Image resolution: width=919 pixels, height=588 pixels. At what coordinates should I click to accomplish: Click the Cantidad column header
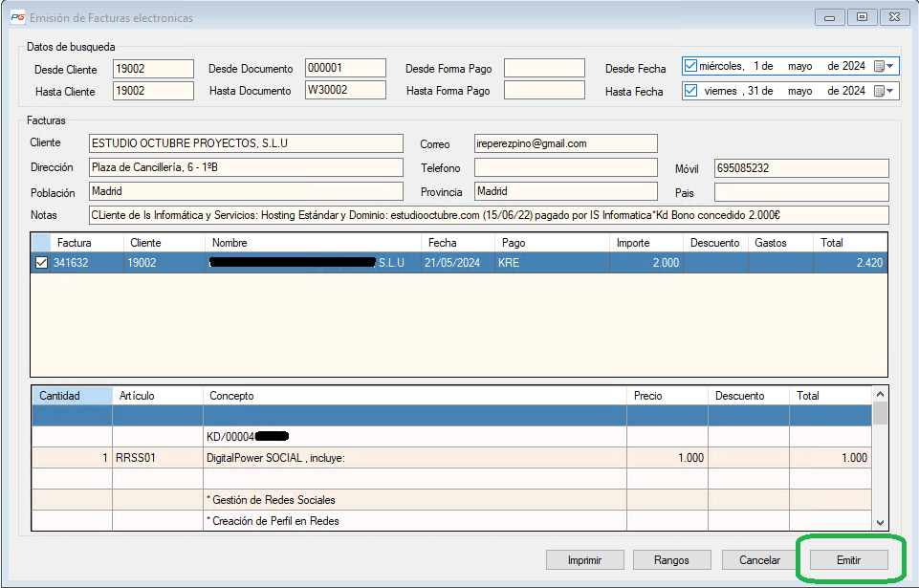click(72, 396)
